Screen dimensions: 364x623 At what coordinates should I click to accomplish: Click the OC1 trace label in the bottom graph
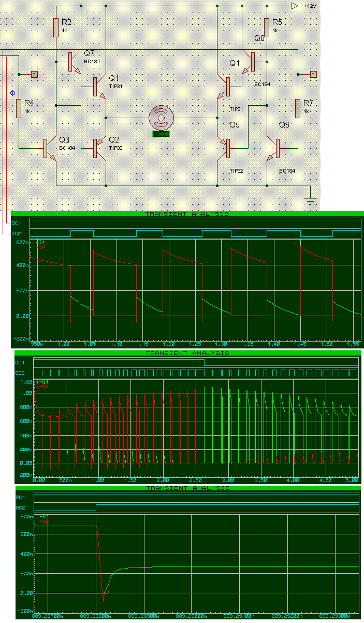pos(20,498)
